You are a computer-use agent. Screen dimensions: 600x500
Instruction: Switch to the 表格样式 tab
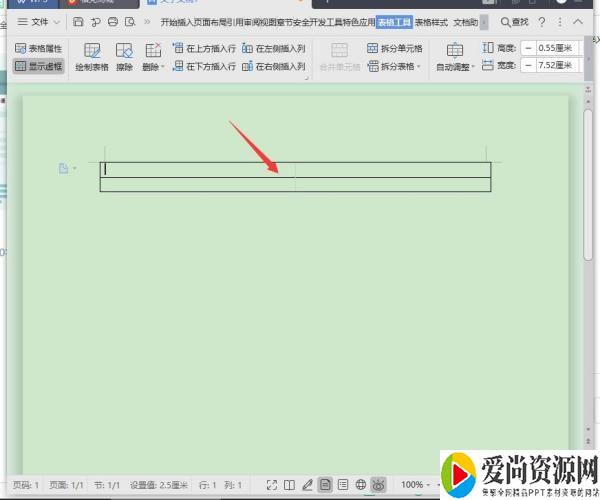pos(431,21)
